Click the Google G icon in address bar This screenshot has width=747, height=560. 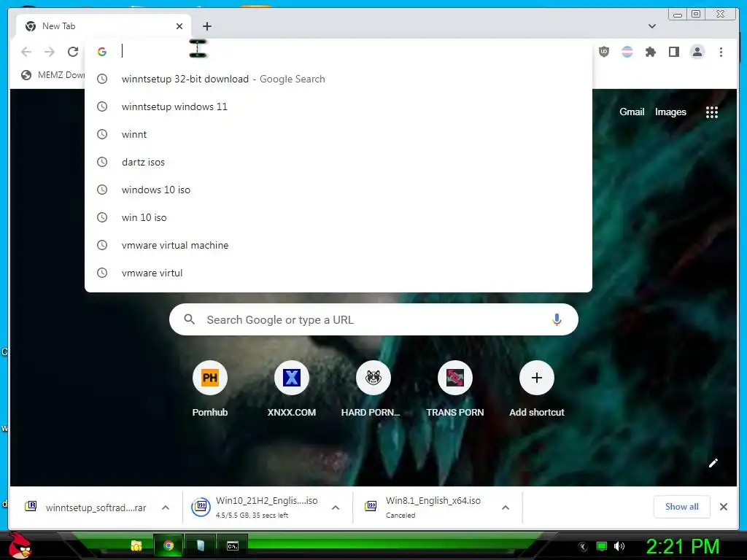coord(102,52)
